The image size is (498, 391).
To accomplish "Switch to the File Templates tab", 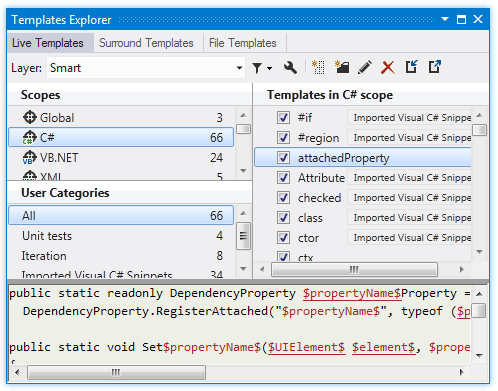I will (x=243, y=43).
